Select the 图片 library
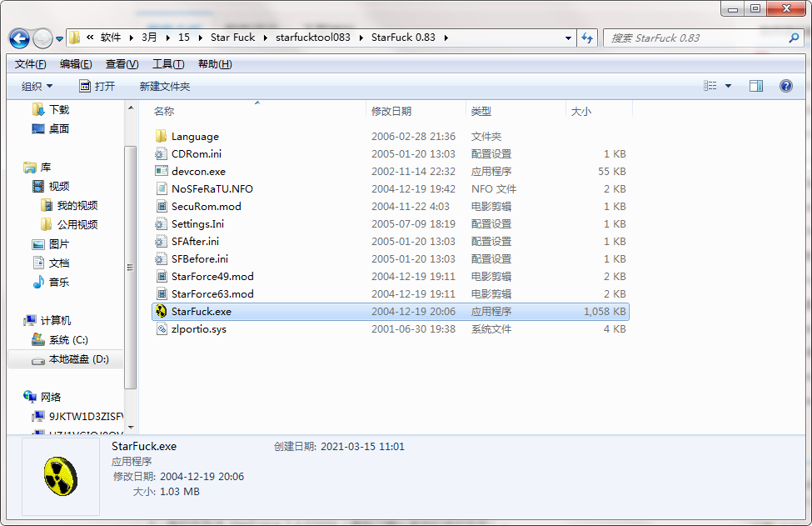The width and height of the screenshot is (812, 526). (51, 244)
